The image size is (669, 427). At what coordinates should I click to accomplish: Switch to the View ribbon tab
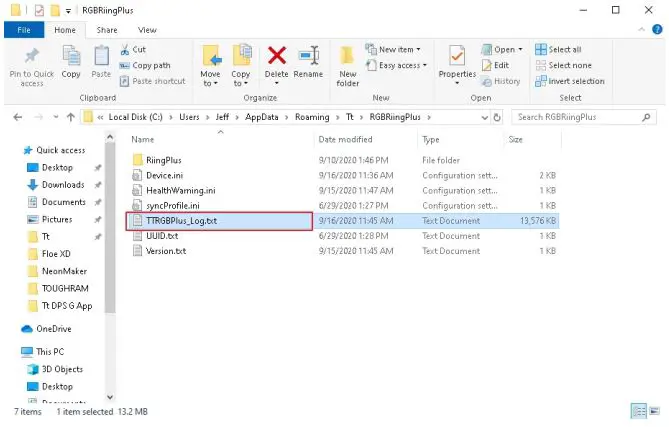pos(147,30)
